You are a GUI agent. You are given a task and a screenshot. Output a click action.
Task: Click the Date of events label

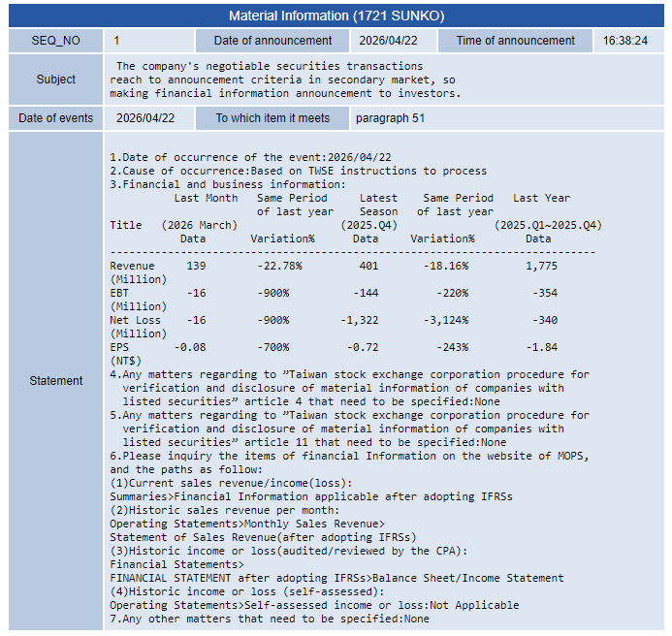point(55,118)
